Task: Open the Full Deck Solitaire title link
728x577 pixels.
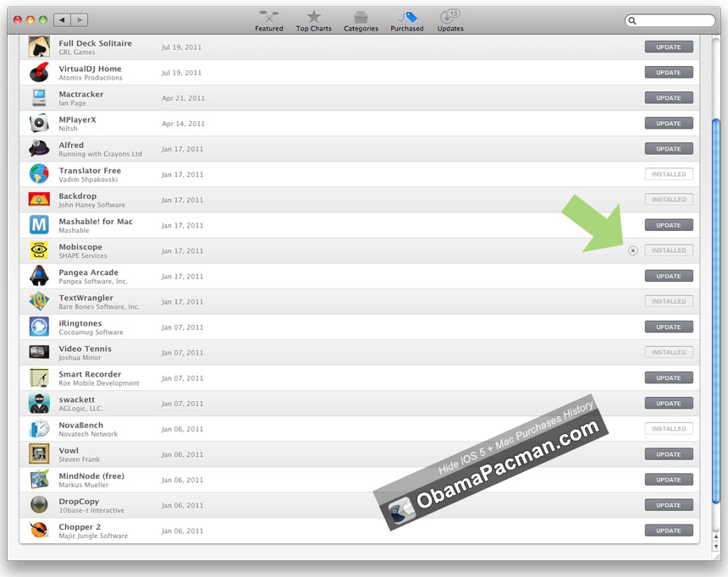Action: pos(95,43)
